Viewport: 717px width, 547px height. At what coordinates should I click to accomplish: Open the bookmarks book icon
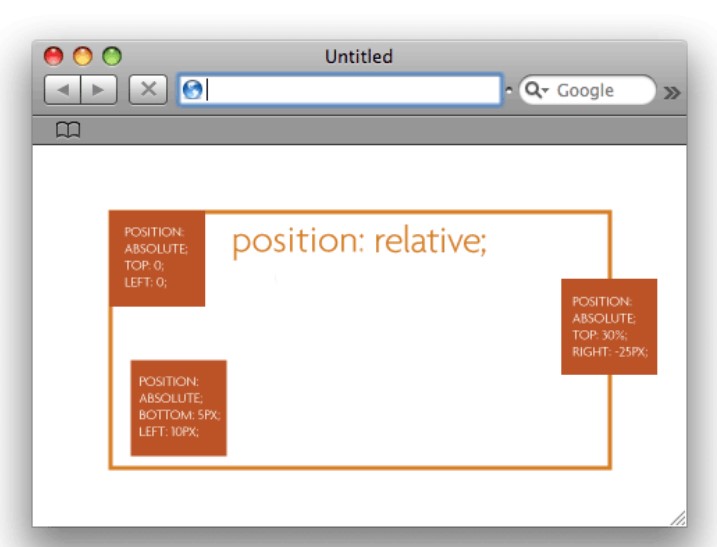coord(68,130)
